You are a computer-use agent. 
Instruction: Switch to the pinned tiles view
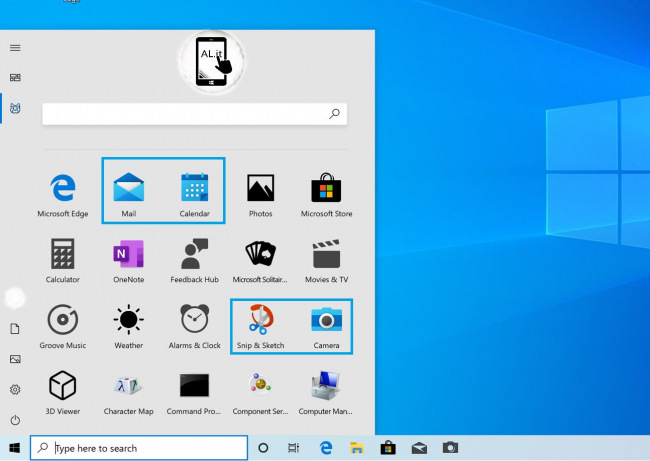pyautogui.click(x=15, y=78)
